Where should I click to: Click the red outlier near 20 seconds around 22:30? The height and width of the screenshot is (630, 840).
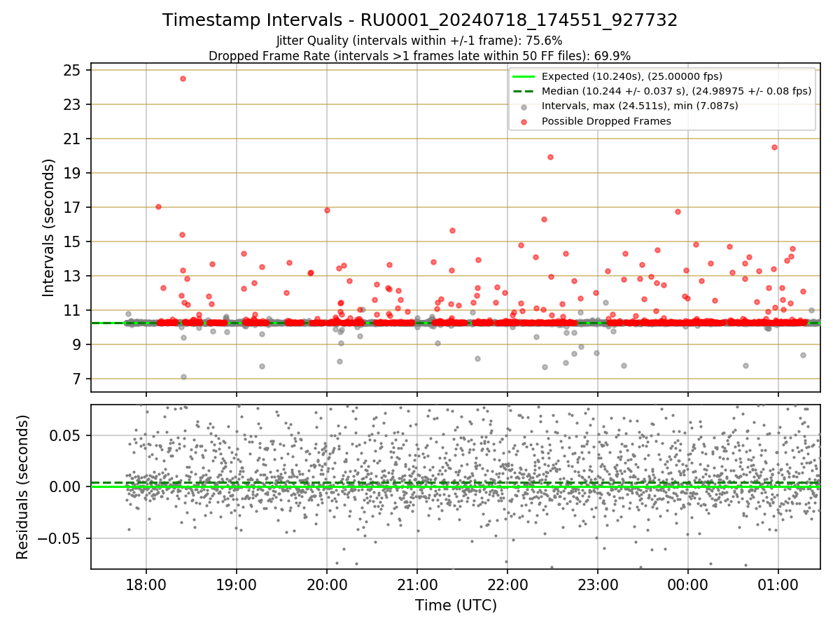tap(550, 157)
